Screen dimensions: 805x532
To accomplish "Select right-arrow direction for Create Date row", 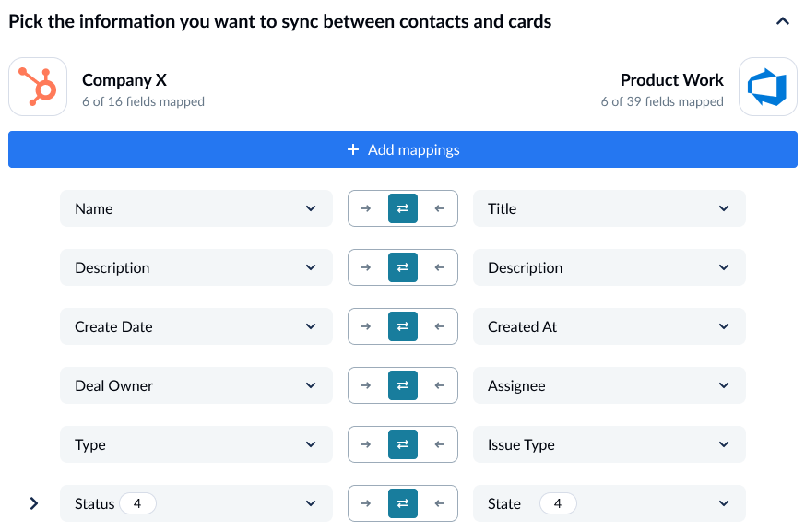I will tap(365, 326).
